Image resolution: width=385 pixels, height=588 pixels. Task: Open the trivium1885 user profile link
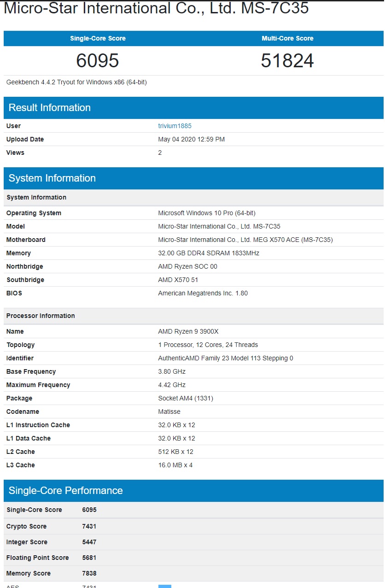[175, 126]
